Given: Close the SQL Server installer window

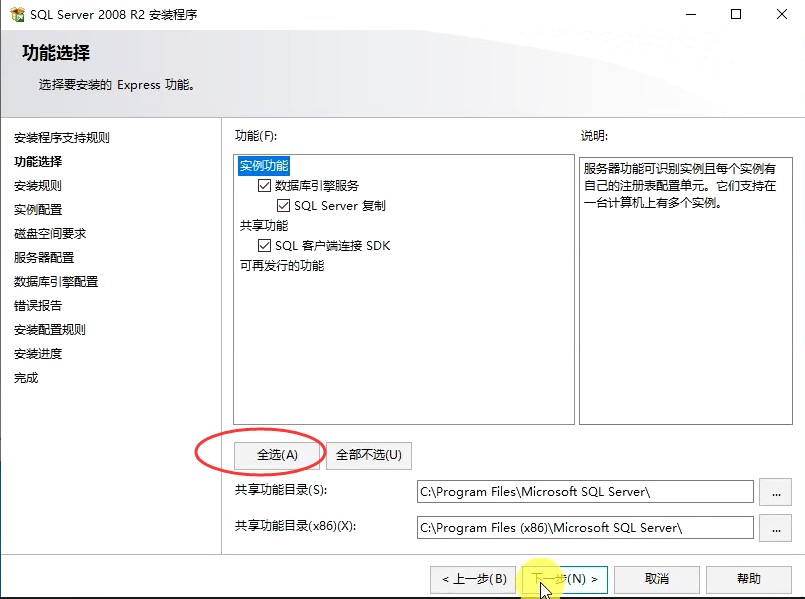Looking at the screenshot, I should [x=781, y=14].
